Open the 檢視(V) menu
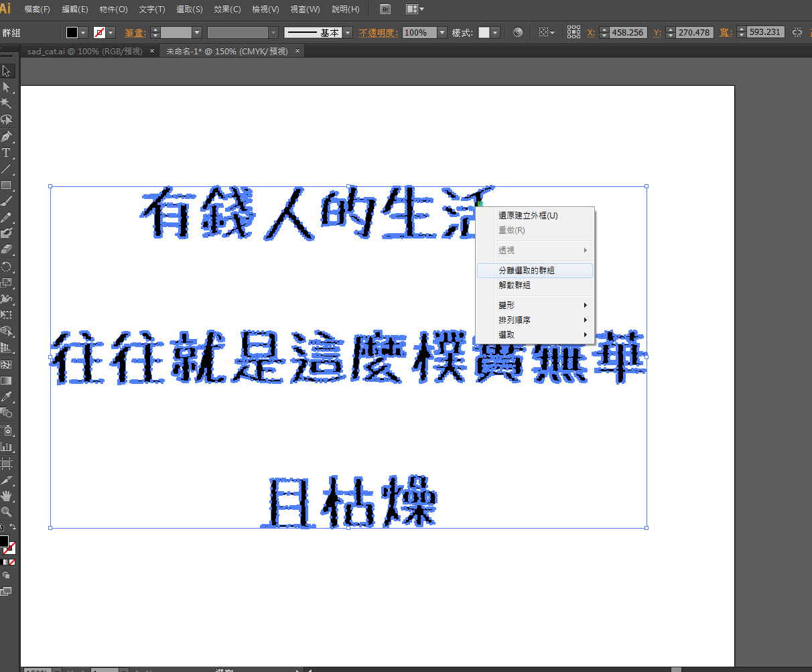This screenshot has height=672, width=812. [265, 9]
